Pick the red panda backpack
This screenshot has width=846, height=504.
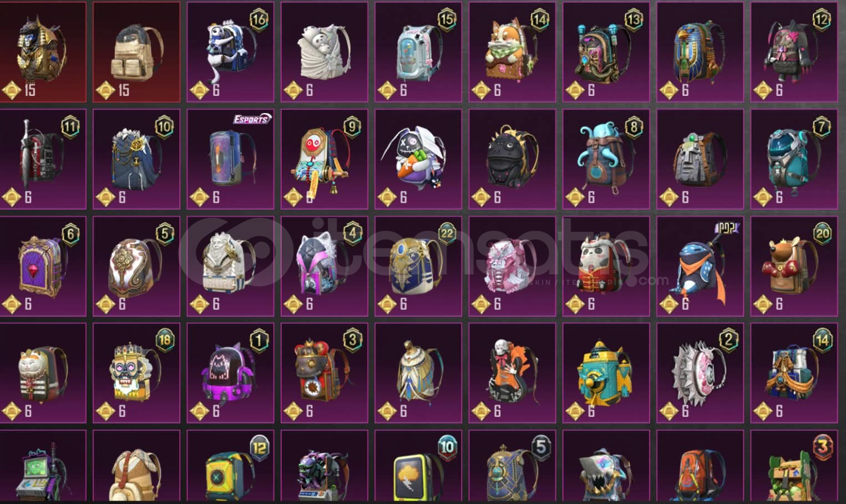[x=606, y=266]
